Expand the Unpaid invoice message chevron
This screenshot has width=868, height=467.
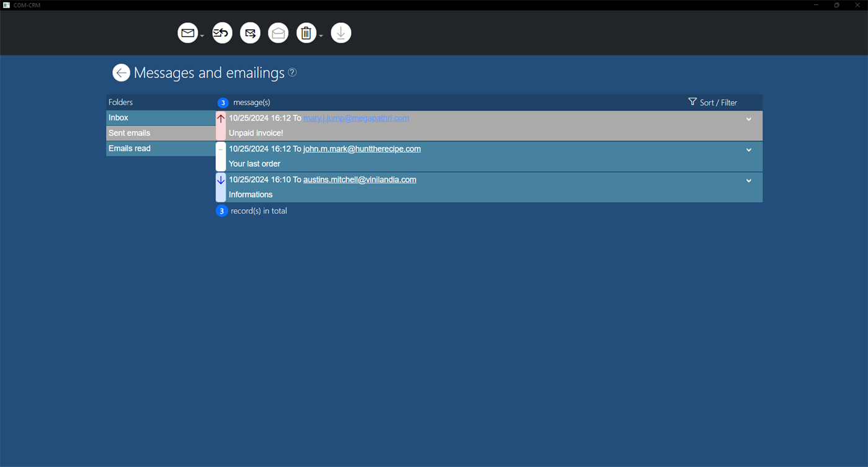pyautogui.click(x=748, y=119)
